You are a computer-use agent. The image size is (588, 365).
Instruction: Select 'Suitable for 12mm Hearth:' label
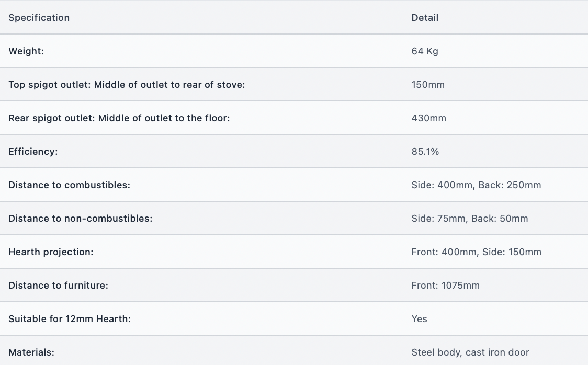[70, 319]
